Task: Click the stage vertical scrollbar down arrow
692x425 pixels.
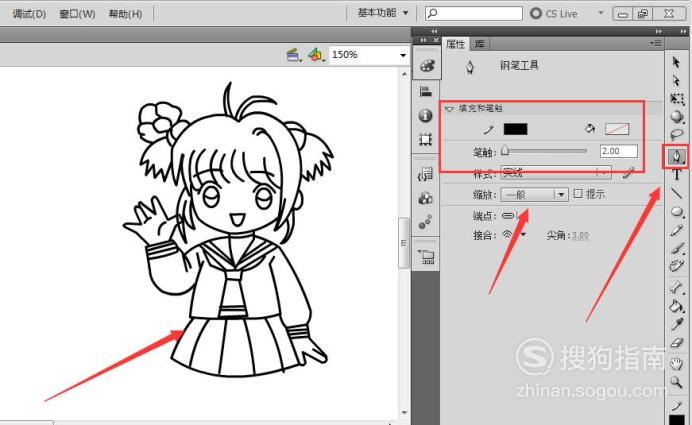Action: pyautogui.click(x=405, y=413)
